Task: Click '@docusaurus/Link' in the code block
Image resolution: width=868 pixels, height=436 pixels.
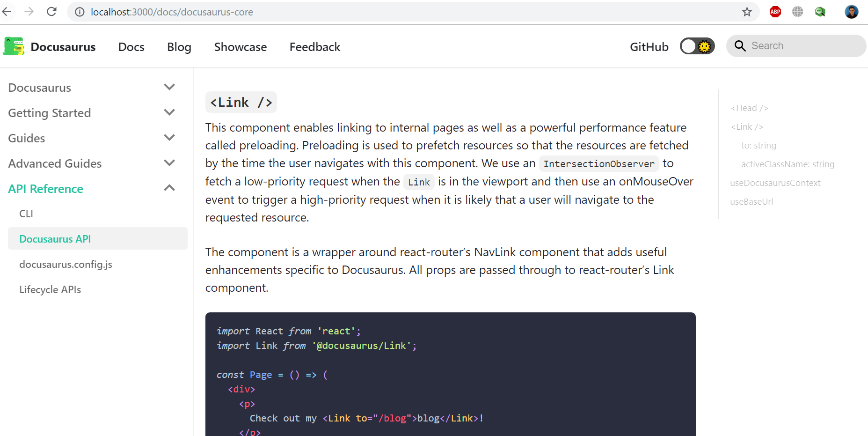Action: click(x=361, y=346)
